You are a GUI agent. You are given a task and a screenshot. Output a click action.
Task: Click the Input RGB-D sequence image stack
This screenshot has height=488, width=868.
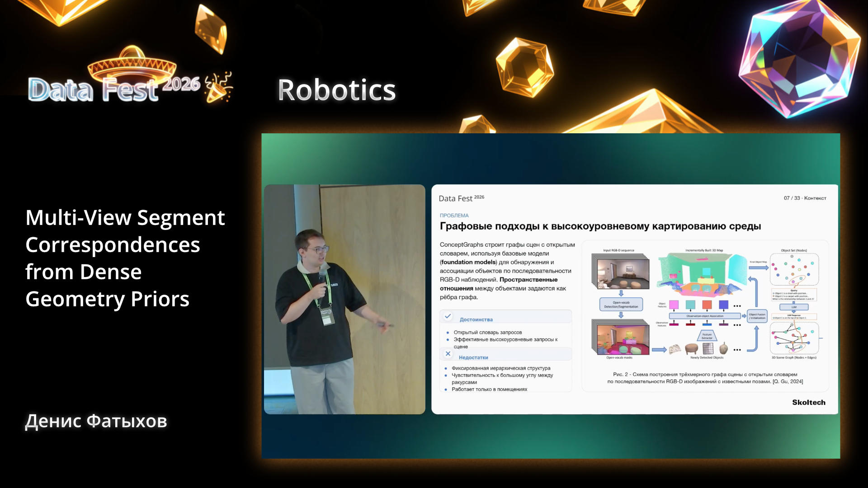point(620,272)
